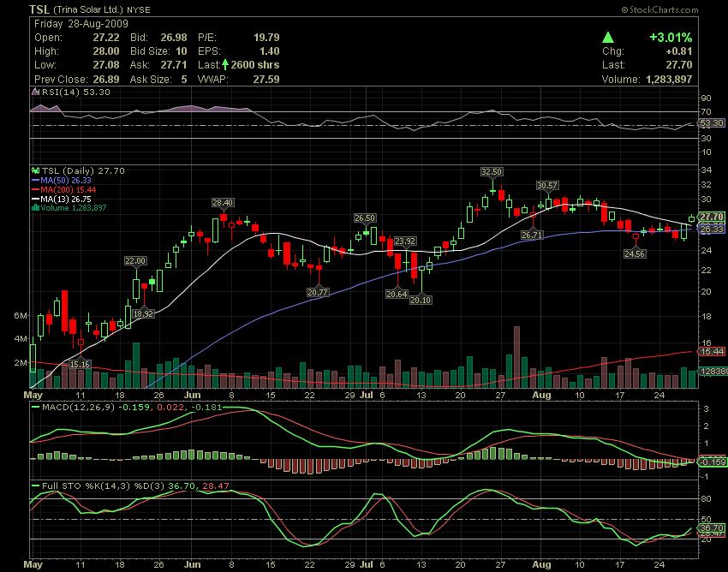This screenshot has height=572, width=728.
Task: Click the green up triangle beside +3.01%
Action: (x=608, y=38)
